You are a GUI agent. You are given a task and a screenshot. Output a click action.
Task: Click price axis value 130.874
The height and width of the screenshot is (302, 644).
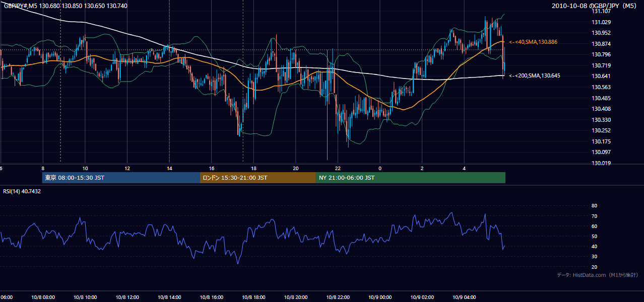click(x=601, y=44)
